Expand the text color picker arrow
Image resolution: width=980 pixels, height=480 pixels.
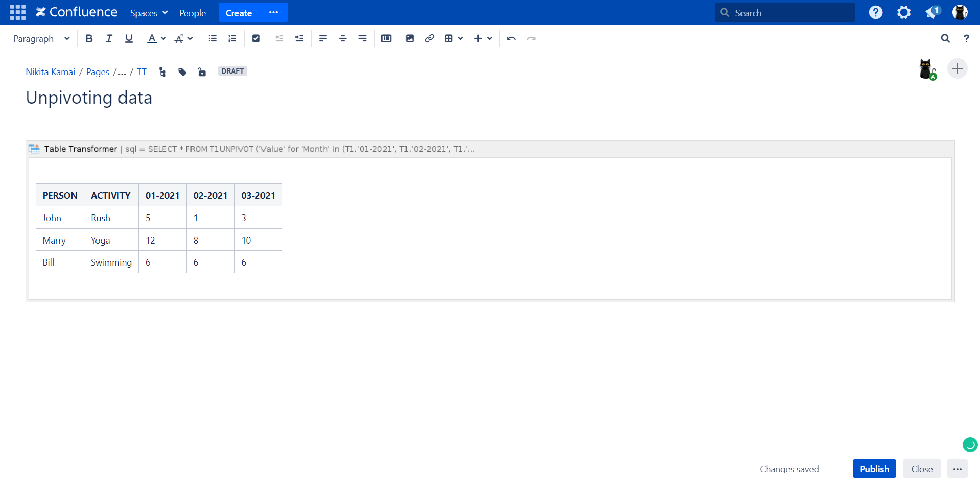[x=163, y=38]
